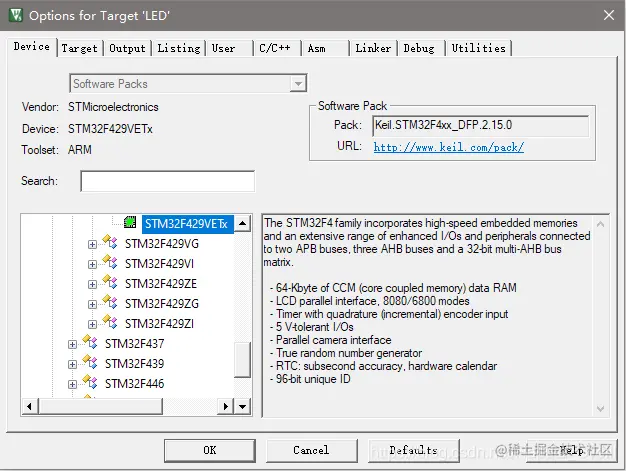Select STM32F429ZG in device tree

[162, 304]
